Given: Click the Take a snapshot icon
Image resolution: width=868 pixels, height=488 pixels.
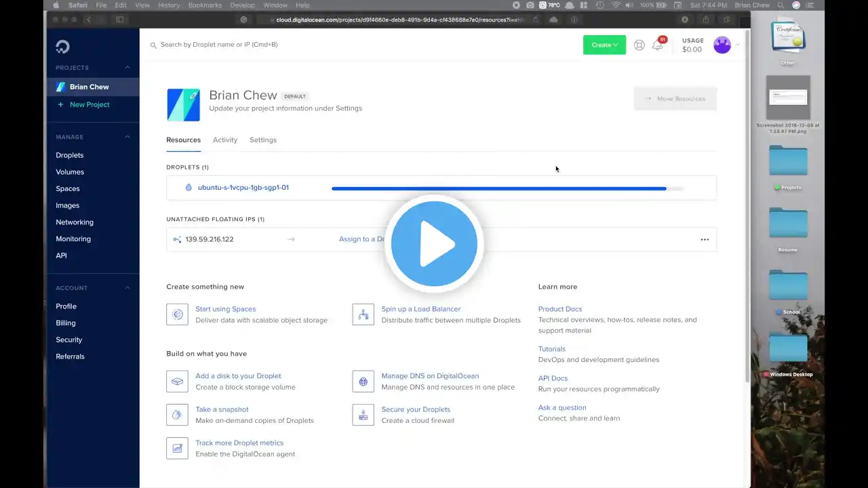Looking at the screenshot, I should coord(177,415).
